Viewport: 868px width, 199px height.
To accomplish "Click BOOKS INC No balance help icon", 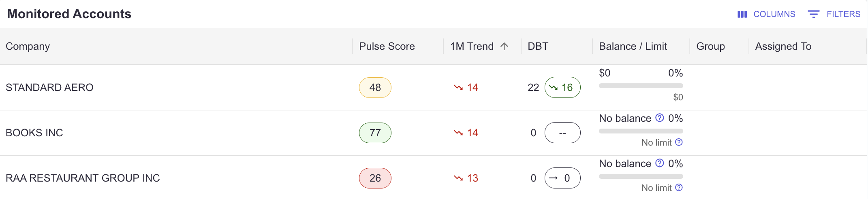I will tap(660, 118).
